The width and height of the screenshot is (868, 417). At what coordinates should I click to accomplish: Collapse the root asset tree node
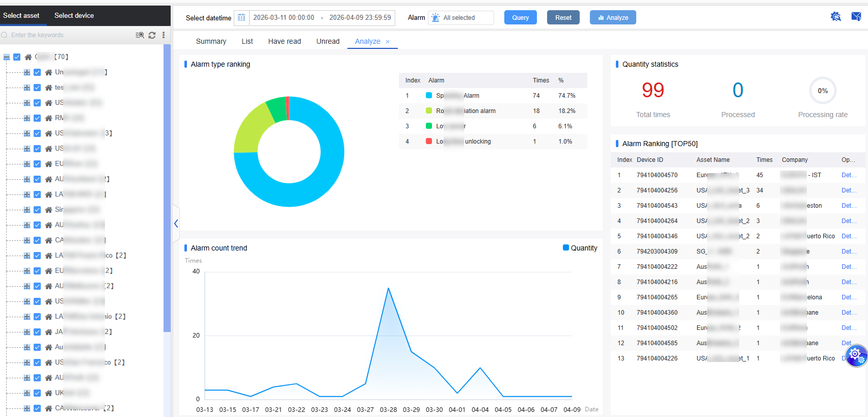pos(7,57)
